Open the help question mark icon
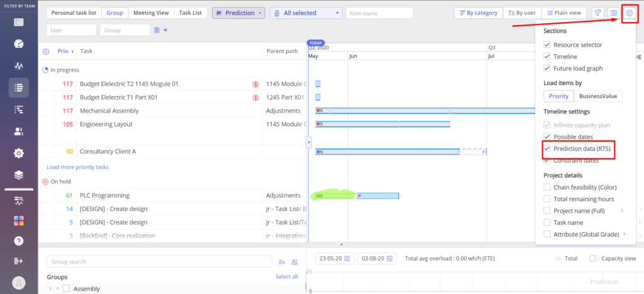Image resolution: width=644 pixels, height=294 pixels. [19, 240]
